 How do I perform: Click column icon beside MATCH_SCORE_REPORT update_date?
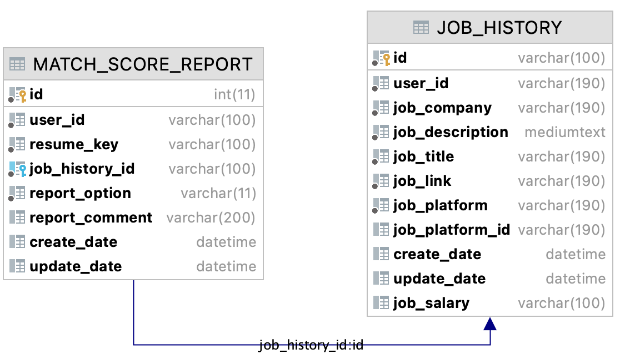point(17,266)
